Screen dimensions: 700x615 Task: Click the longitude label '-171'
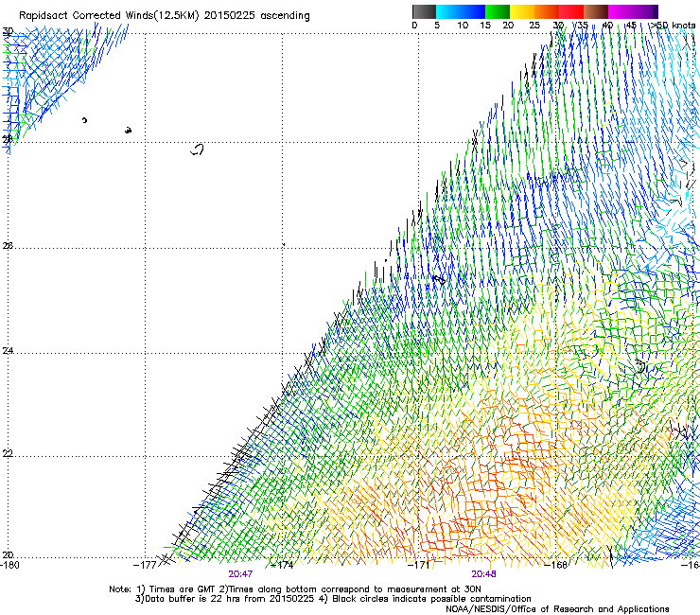tap(418, 566)
